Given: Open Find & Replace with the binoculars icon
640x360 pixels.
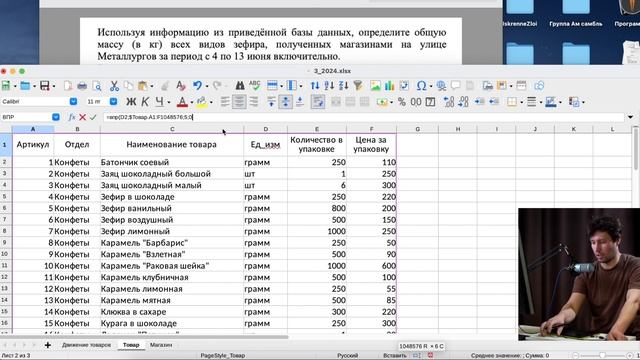Looking at the screenshot, I should coord(240,86).
